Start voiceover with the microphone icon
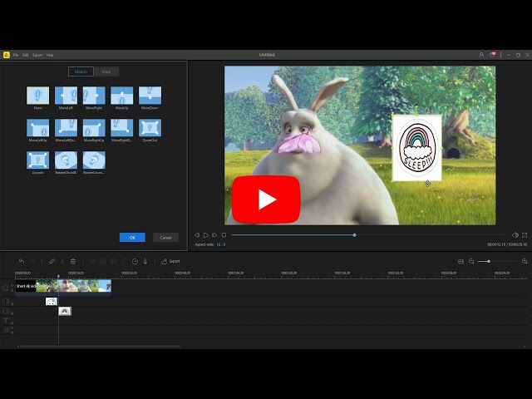 (x=145, y=261)
